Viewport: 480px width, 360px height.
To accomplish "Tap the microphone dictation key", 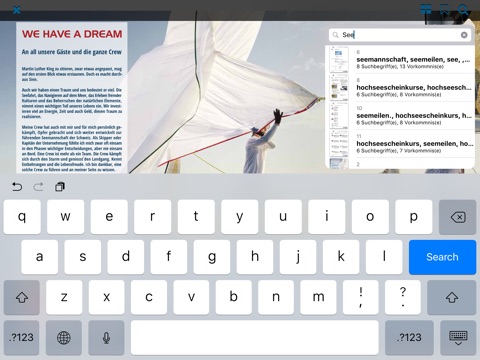I will 106,338.
